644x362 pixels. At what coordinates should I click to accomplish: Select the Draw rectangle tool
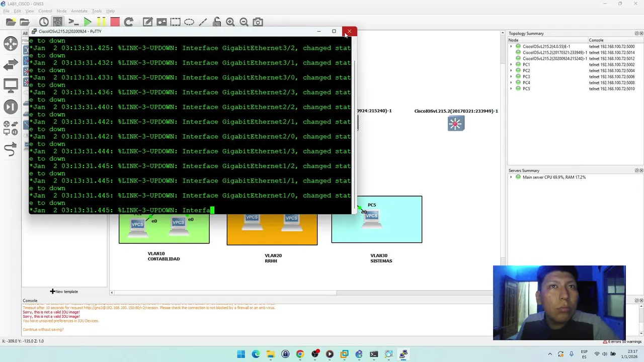[x=175, y=22]
